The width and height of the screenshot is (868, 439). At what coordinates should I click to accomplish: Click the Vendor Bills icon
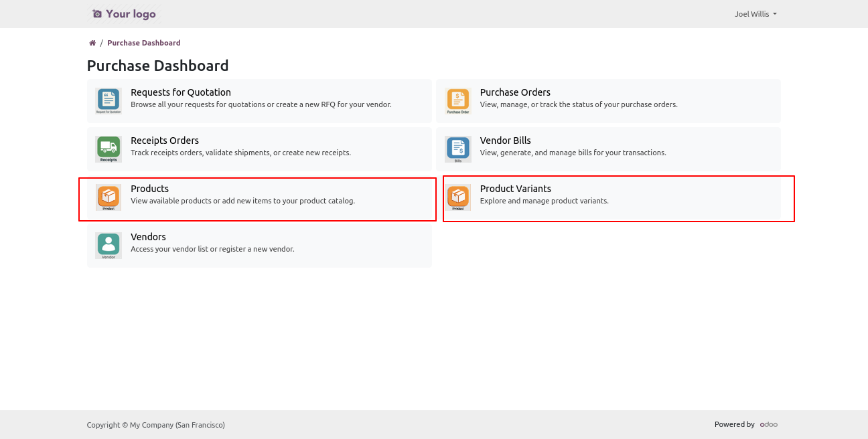pyautogui.click(x=458, y=149)
